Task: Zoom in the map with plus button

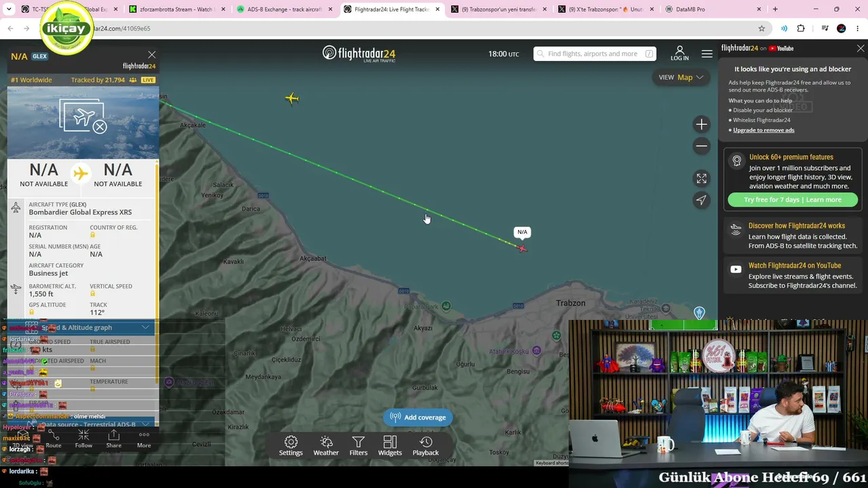Action: pyautogui.click(x=701, y=124)
